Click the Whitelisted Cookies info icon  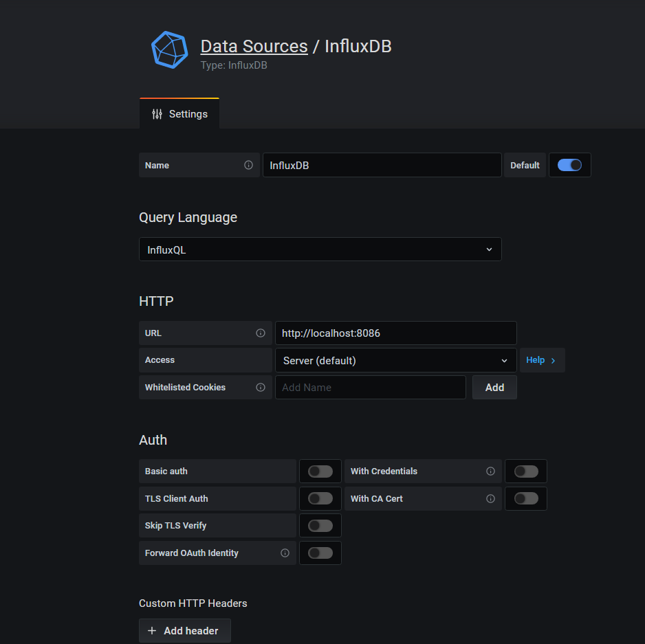coord(261,388)
